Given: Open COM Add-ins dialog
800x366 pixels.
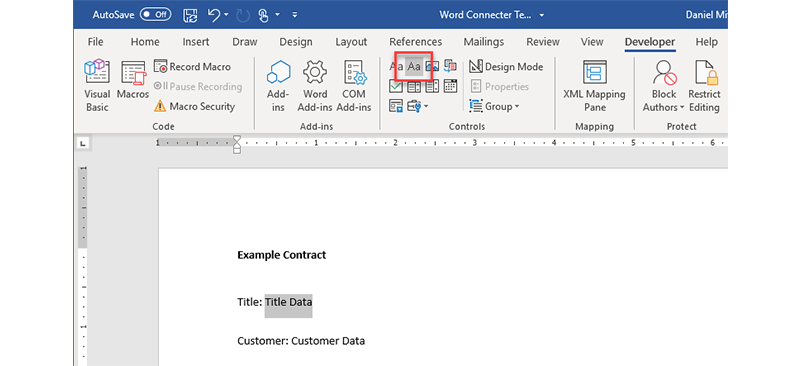Looking at the screenshot, I should pyautogui.click(x=354, y=85).
